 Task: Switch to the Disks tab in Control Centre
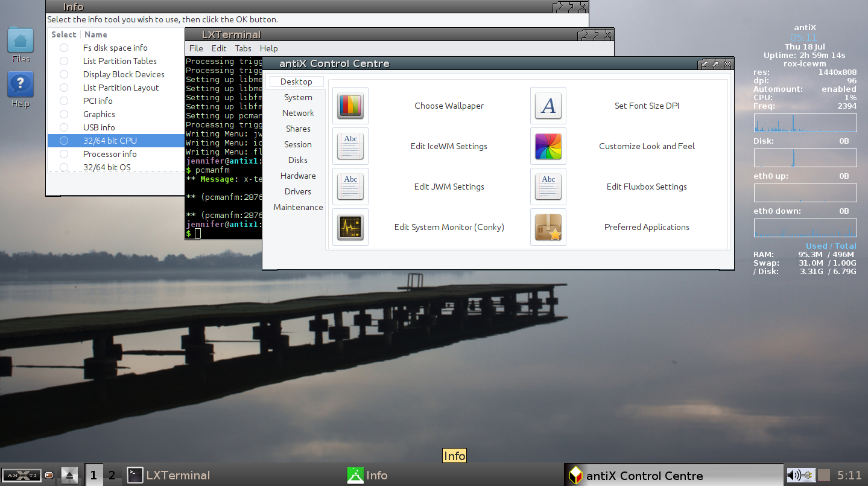coord(298,160)
